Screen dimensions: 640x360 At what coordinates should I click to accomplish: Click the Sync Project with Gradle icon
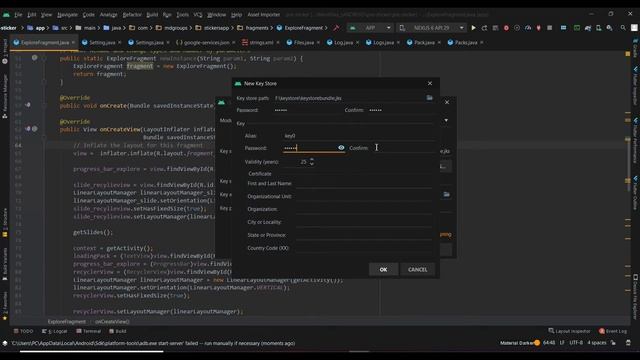point(588,28)
